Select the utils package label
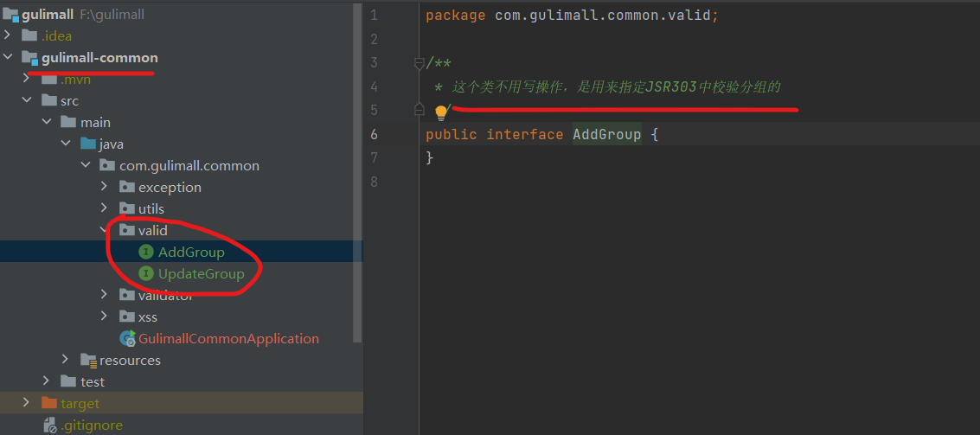980x435 pixels. [151, 208]
